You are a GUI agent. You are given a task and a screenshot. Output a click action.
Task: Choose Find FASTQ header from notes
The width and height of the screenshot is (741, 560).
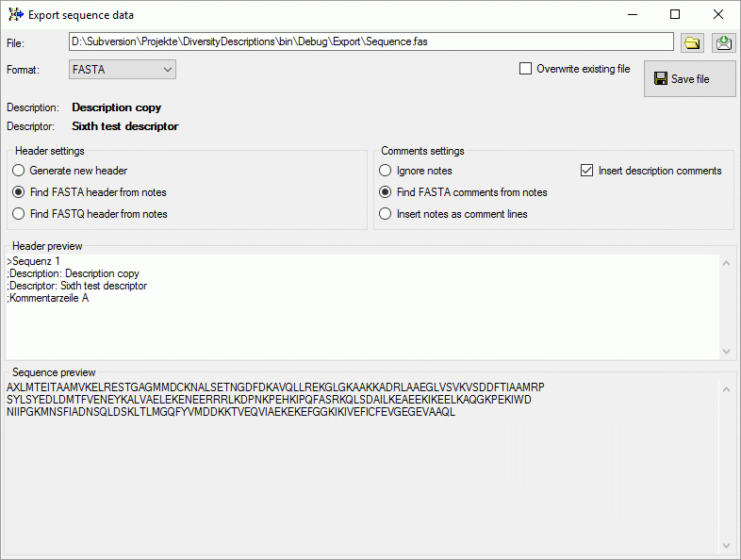pos(19,214)
